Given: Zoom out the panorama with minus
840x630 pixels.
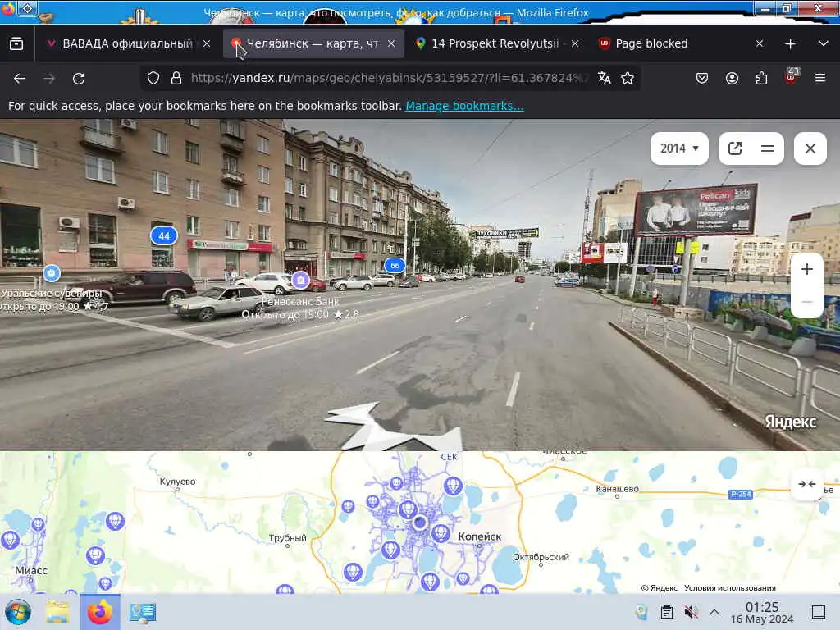Looking at the screenshot, I should pyautogui.click(x=807, y=302).
